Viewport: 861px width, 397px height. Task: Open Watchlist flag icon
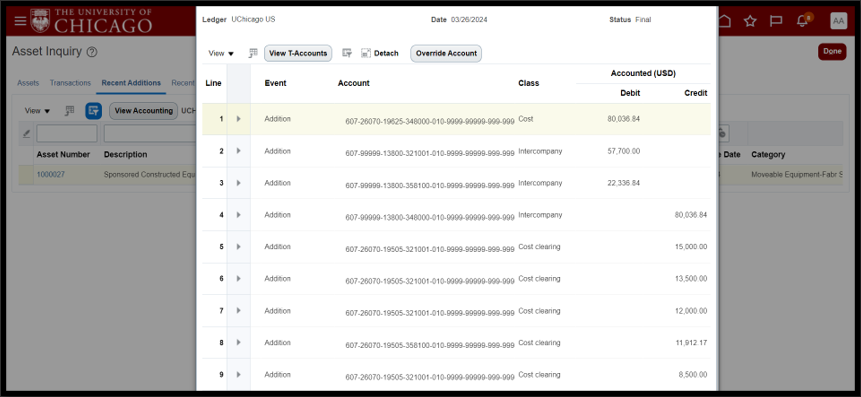pos(775,21)
